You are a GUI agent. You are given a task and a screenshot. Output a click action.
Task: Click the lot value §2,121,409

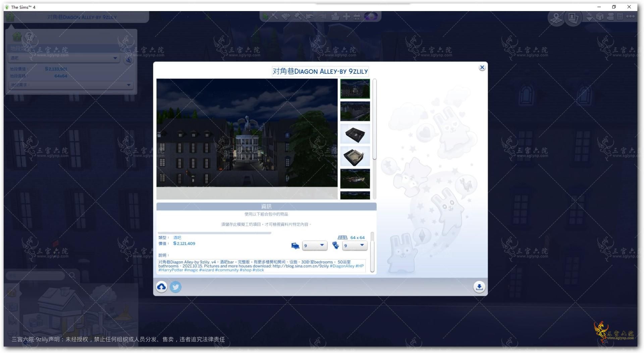point(184,243)
